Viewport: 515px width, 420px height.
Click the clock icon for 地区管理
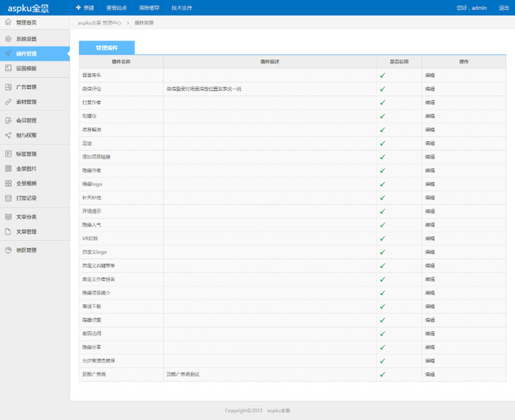tap(8, 250)
